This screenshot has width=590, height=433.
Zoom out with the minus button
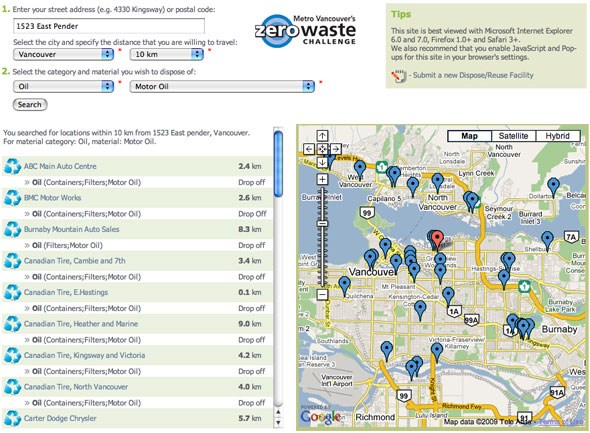[x=322, y=294]
